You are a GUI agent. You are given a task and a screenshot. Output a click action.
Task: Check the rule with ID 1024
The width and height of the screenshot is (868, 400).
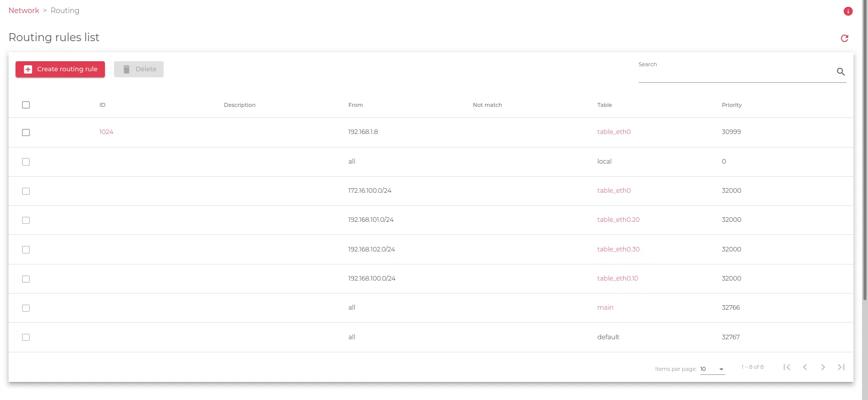tap(26, 132)
